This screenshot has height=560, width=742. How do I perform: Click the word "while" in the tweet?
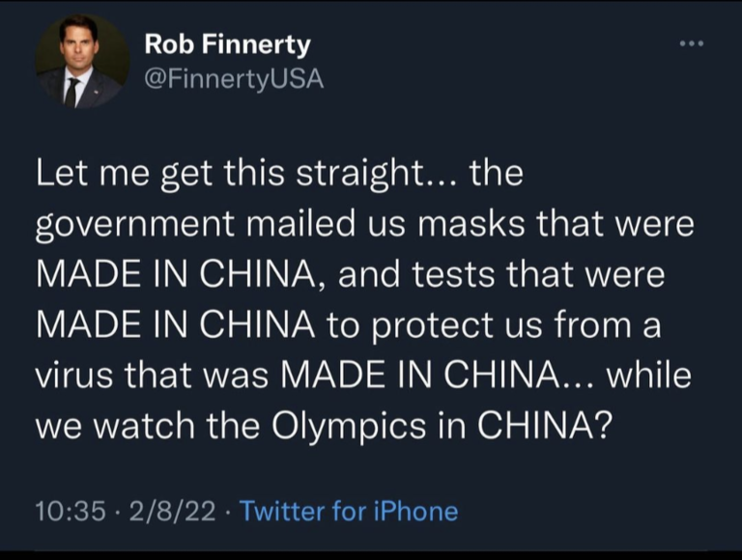click(x=649, y=375)
